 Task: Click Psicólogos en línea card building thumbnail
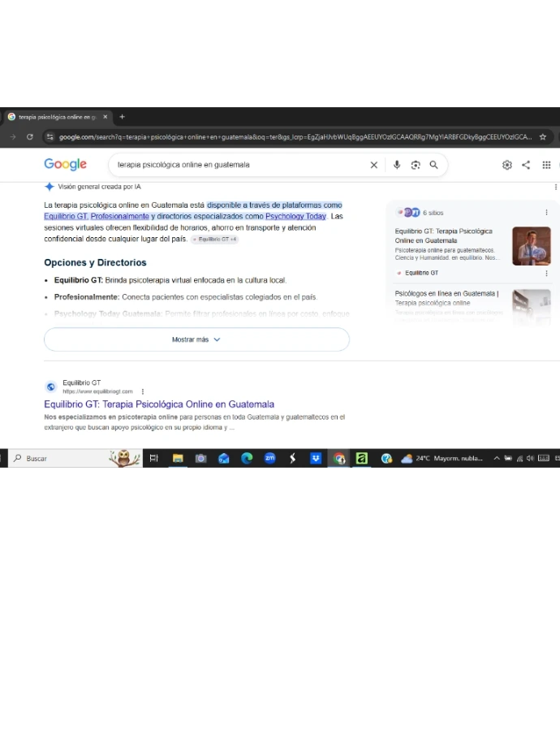(532, 306)
